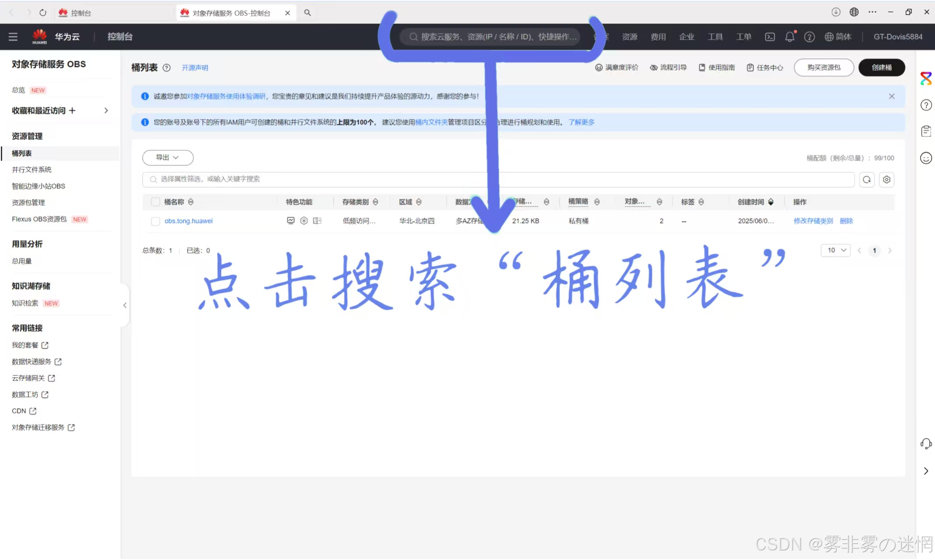Select the obs.tong.huawei bucket checkbox
The width and height of the screenshot is (935, 560).
pyautogui.click(x=155, y=221)
